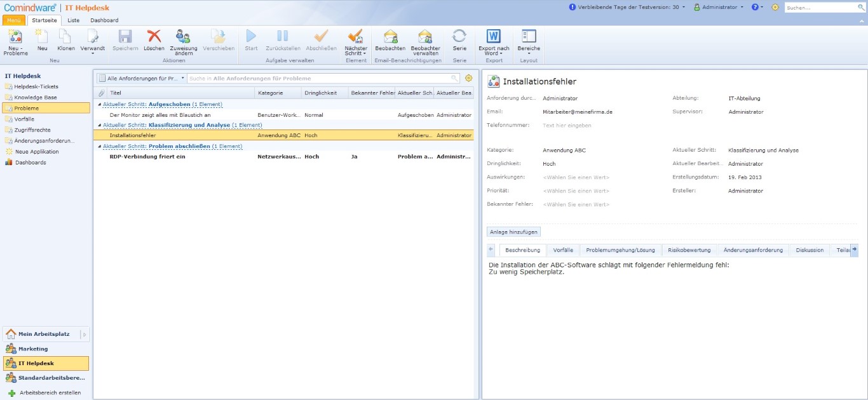868x400 pixels.
Task: Select the RDP-Verbindung friert ein row
Action: pos(147,156)
